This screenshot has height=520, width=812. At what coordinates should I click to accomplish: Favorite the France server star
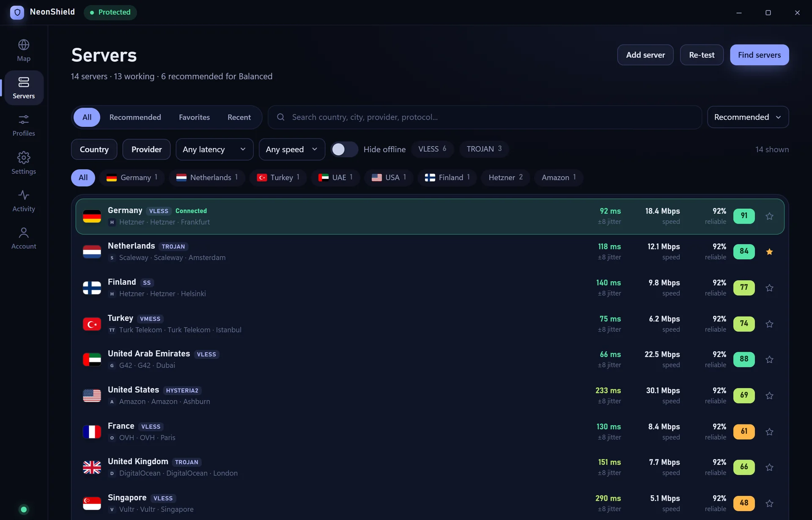[x=769, y=432]
